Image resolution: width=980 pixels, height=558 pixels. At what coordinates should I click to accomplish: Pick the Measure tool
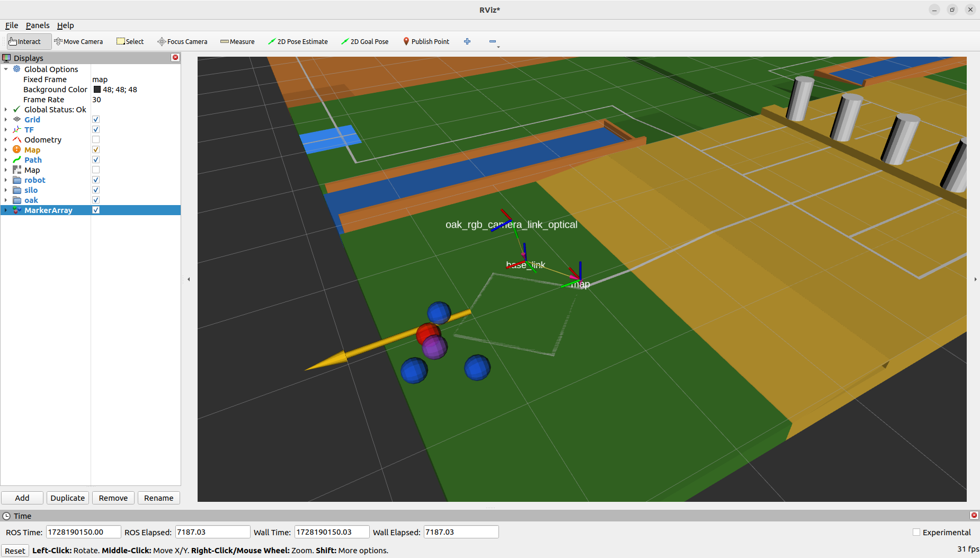pyautogui.click(x=237, y=41)
